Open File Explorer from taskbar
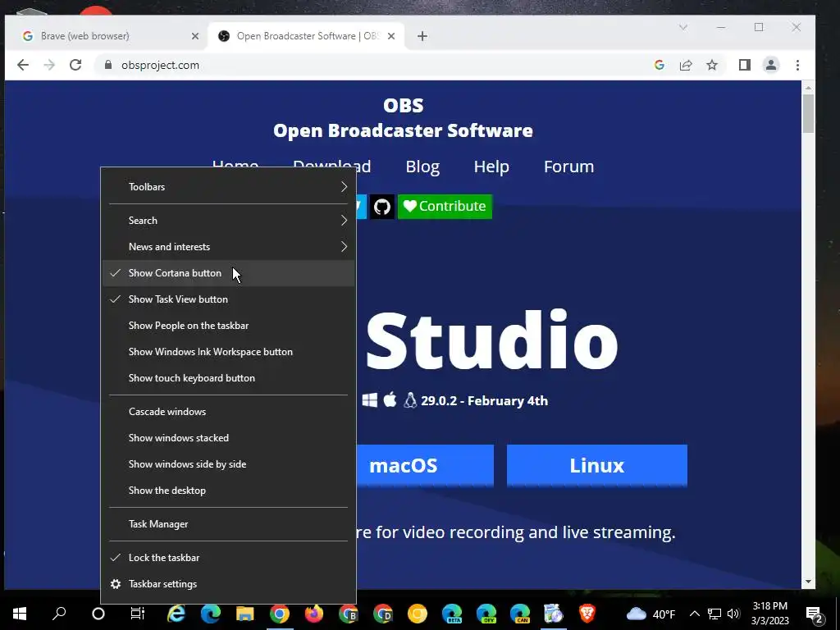This screenshot has width=840, height=630. pyautogui.click(x=244, y=614)
